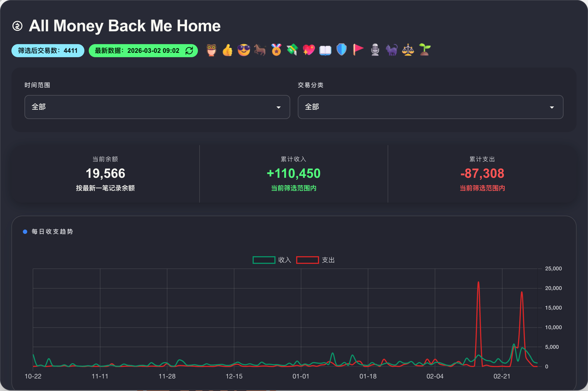
Task: Click the 最新数据 timestamp badge
Action: tap(137, 51)
